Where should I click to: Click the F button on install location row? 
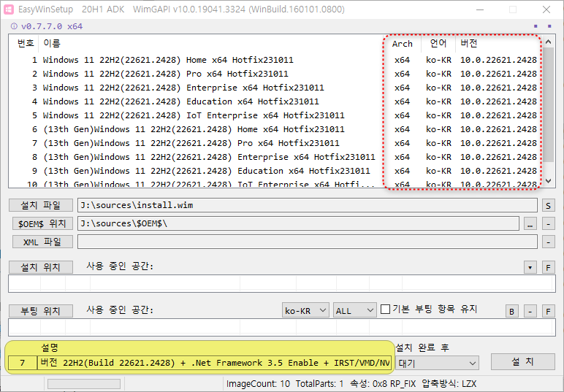tap(548, 267)
